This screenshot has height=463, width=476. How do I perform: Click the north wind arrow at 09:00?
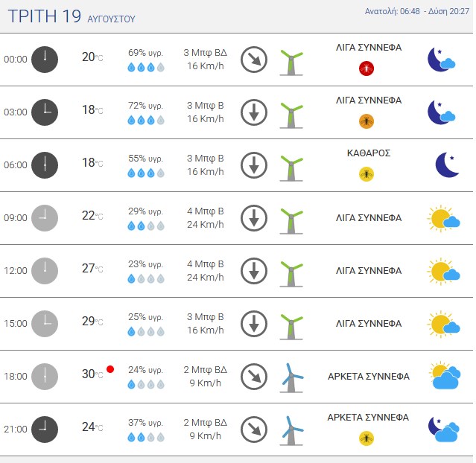254,218
